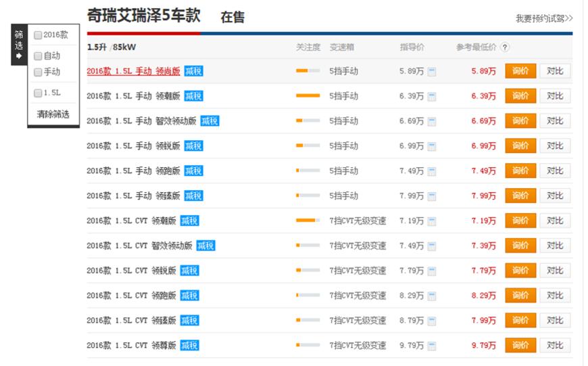
Task: Open price calculator for CVT 领潮版 7.19万
Action: 432,221
